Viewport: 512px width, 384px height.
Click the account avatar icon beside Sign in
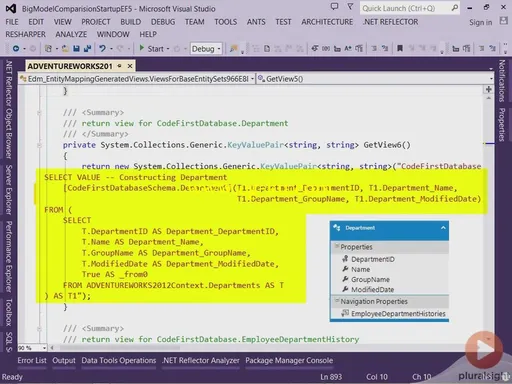503,21
